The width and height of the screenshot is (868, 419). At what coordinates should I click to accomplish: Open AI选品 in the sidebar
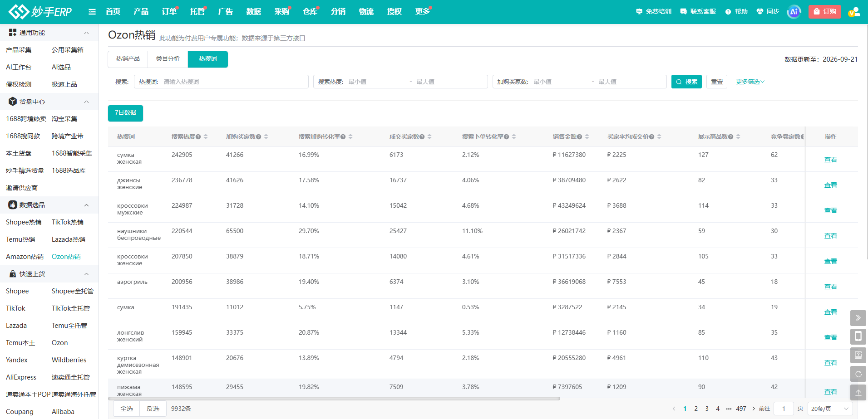61,67
